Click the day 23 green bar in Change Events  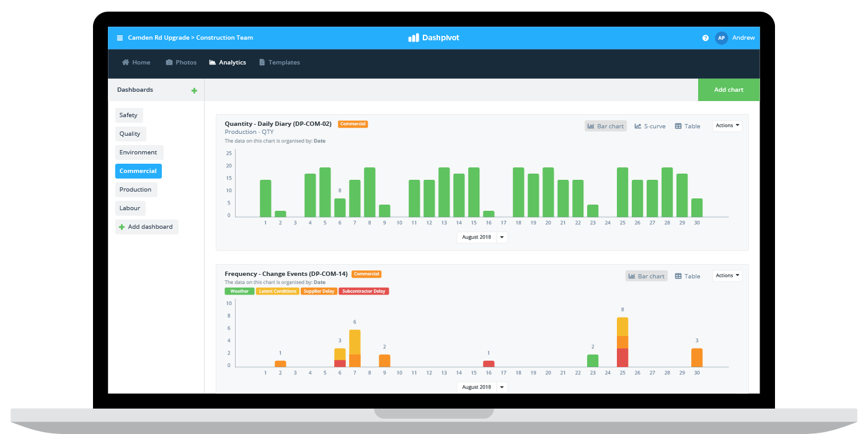coord(593,361)
